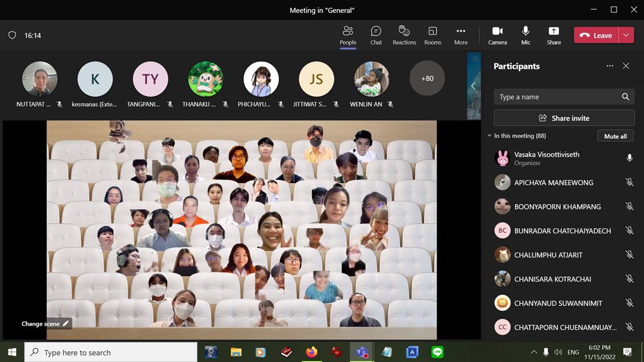
Task: Open the Chat panel
Action: [376, 35]
